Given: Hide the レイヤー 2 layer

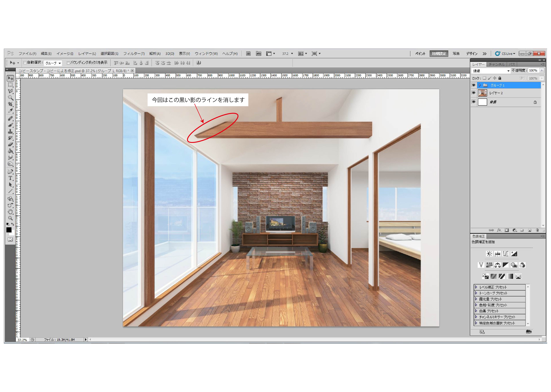Looking at the screenshot, I should [474, 93].
